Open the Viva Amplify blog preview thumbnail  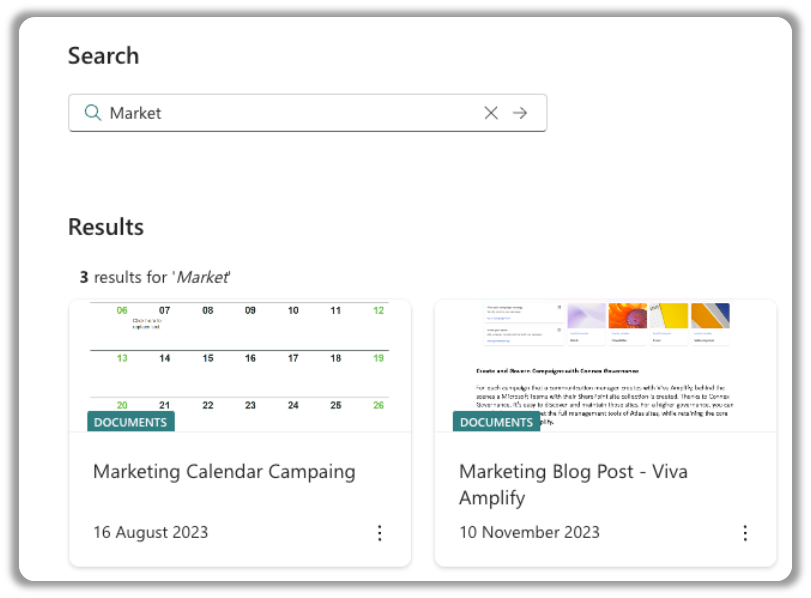coord(606,366)
